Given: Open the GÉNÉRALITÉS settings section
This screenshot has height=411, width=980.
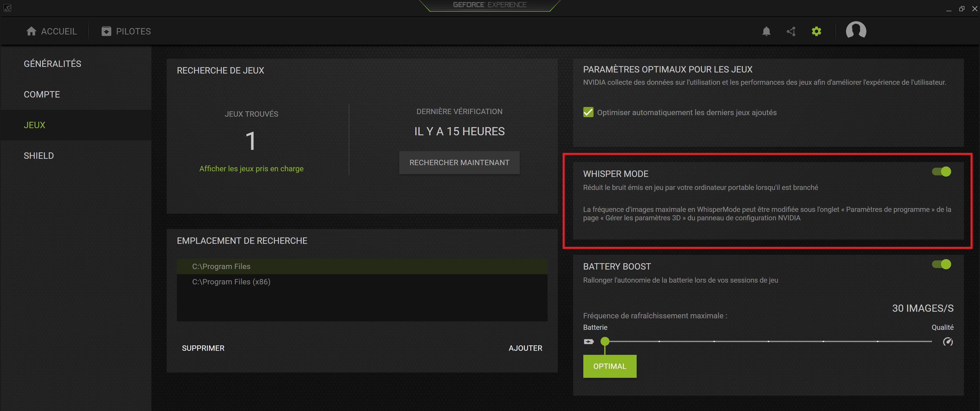Looking at the screenshot, I should (76, 64).
